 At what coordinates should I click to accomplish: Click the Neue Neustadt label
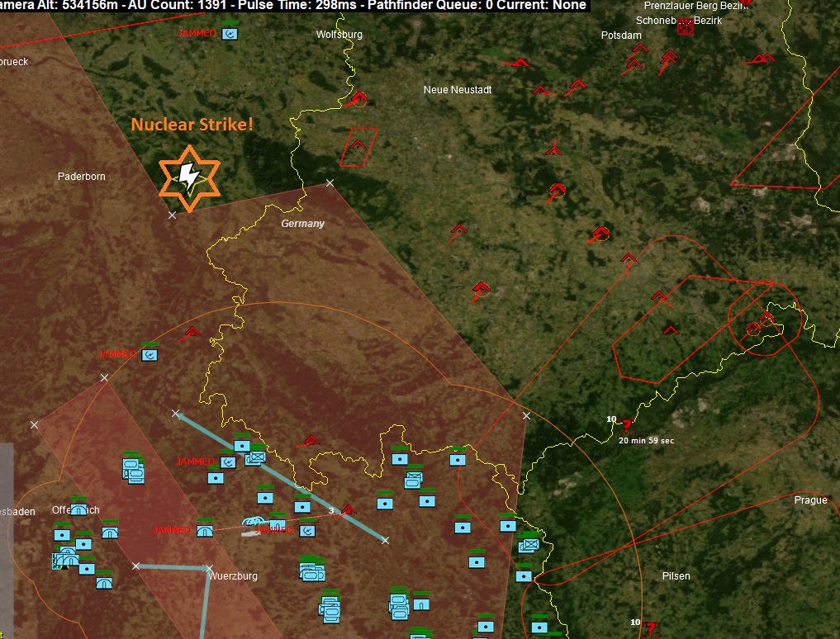click(x=458, y=89)
